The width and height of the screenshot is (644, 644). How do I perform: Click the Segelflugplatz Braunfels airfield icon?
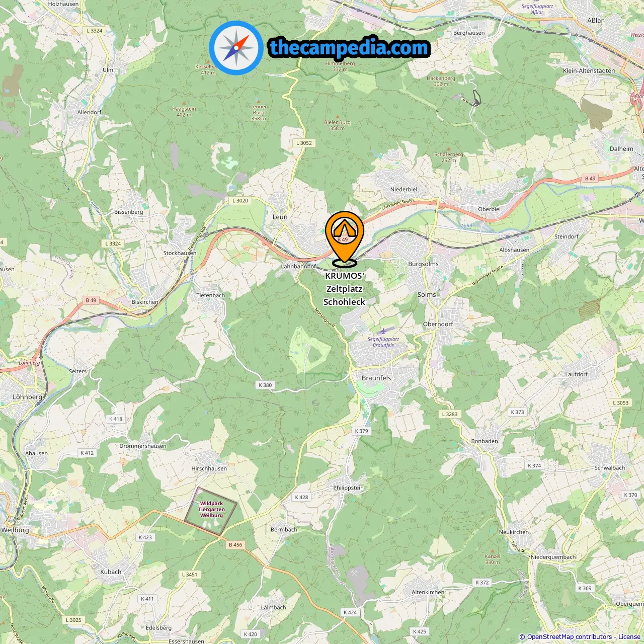[x=383, y=331]
